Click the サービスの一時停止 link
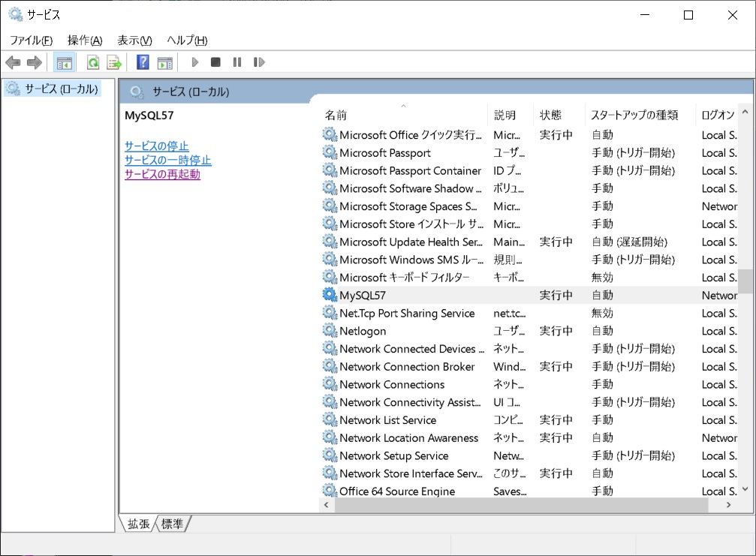Image resolution: width=756 pixels, height=556 pixels. [167, 160]
